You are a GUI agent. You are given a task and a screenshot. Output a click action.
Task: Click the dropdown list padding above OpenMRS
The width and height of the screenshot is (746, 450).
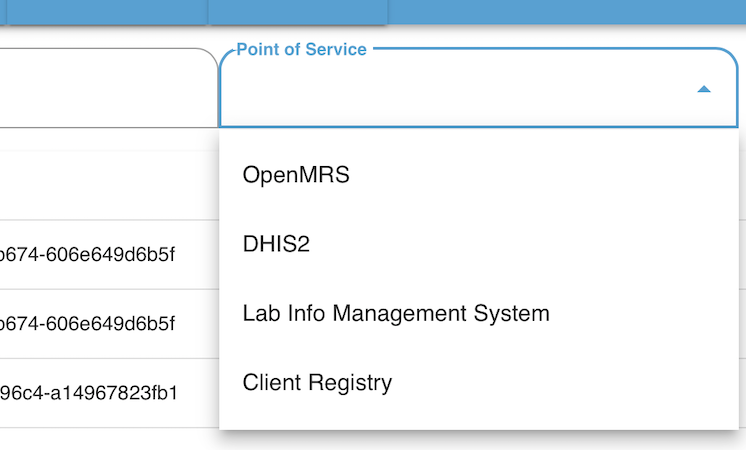click(x=479, y=134)
